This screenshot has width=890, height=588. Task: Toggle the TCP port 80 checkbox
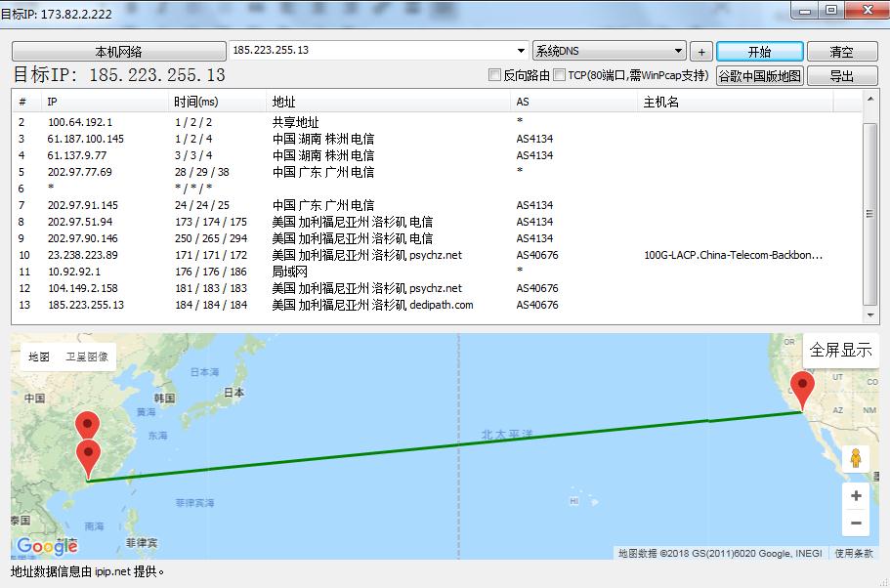tap(560, 75)
